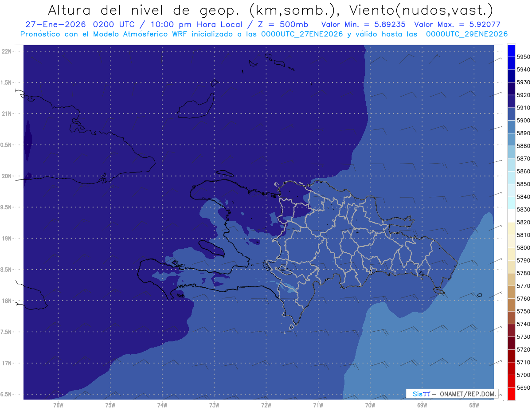This screenshot has height=411, width=532.
Task: Click the "5890" colorbar value
Action: click(523, 133)
